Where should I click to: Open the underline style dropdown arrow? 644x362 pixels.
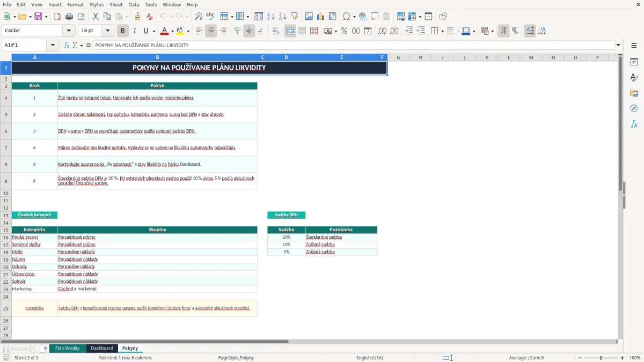153,31
